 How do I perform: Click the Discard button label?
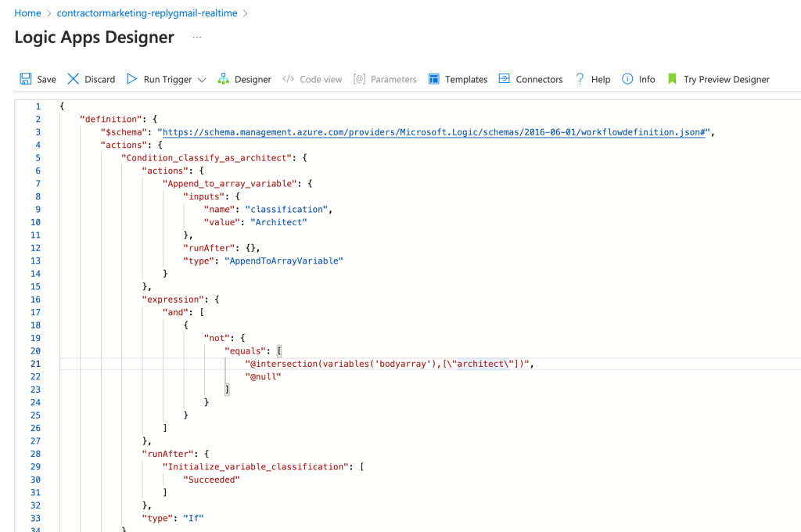[99, 79]
